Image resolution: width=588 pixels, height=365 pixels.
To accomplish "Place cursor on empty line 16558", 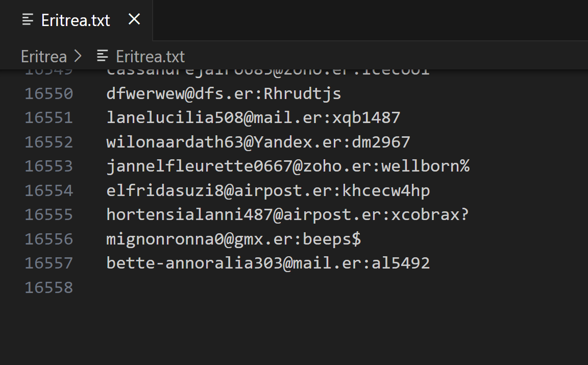I will pyautogui.click(x=204, y=288).
